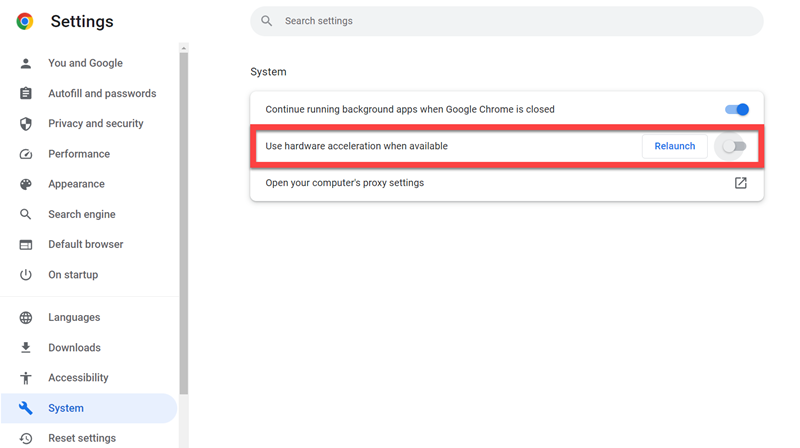Click the globe icon for Languages
This screenshot has width=800, height=448.
click(26, 318)
